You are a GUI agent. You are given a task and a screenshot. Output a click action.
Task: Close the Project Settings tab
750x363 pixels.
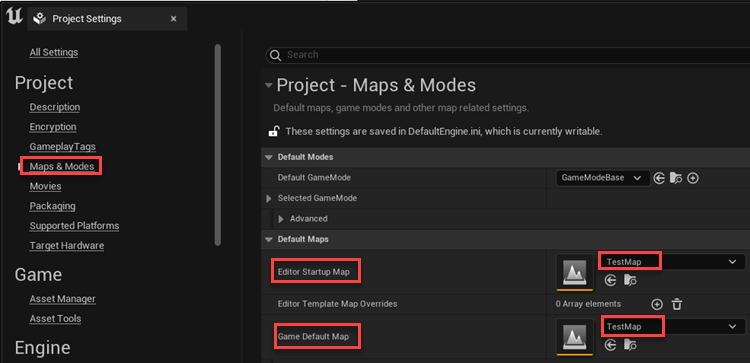[174, 19]
